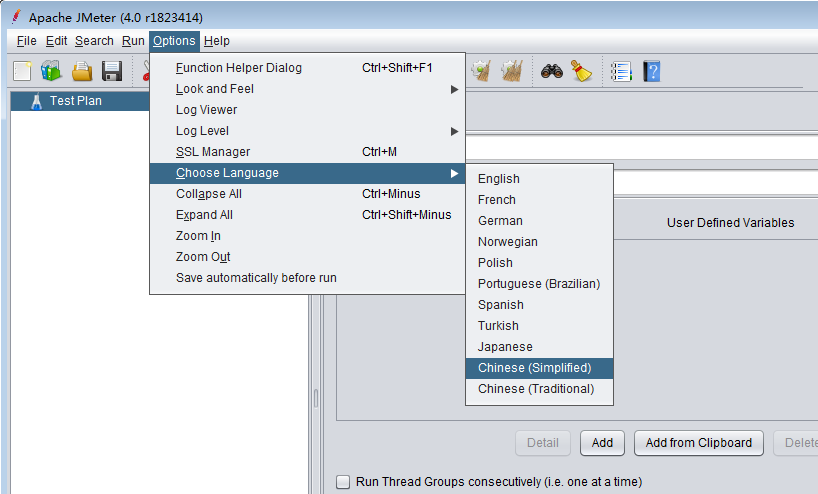Select Collapse All in Options menu
This screenshot has height=494, width=818.
click(307, 194)
